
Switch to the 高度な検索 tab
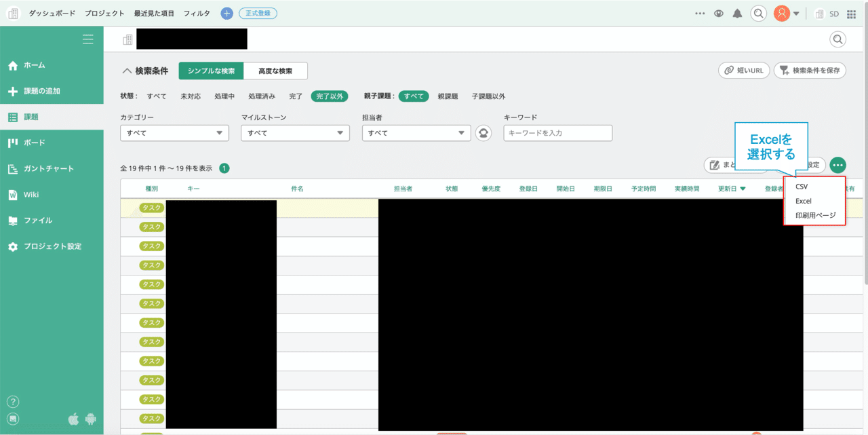(275, 71)
